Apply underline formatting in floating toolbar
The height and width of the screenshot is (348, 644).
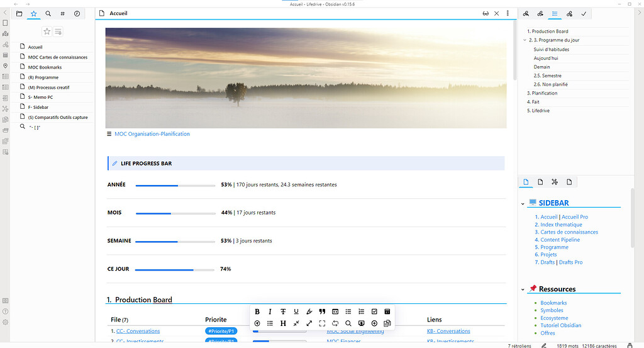click(296, 312)
